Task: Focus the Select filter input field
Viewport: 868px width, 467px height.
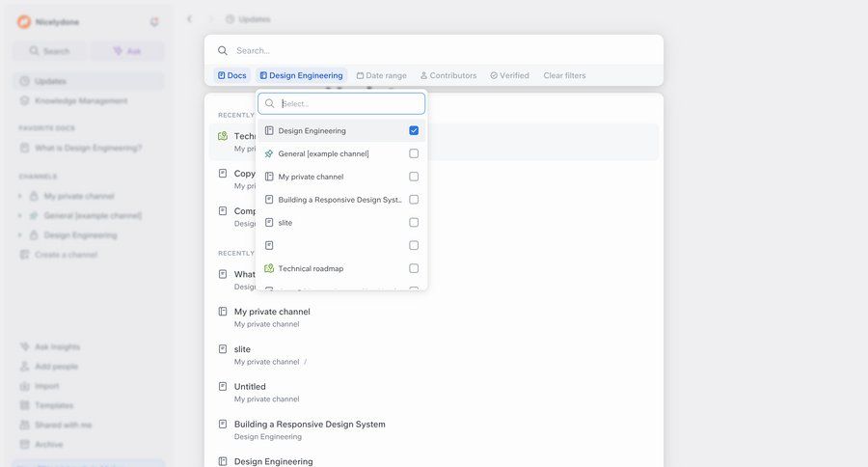Action: (349, 103)
